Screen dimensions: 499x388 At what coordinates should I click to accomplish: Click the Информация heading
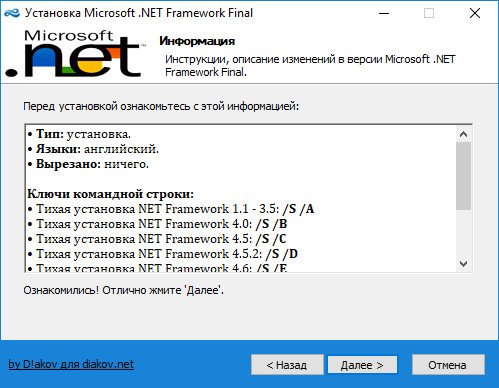coord(197,41)
